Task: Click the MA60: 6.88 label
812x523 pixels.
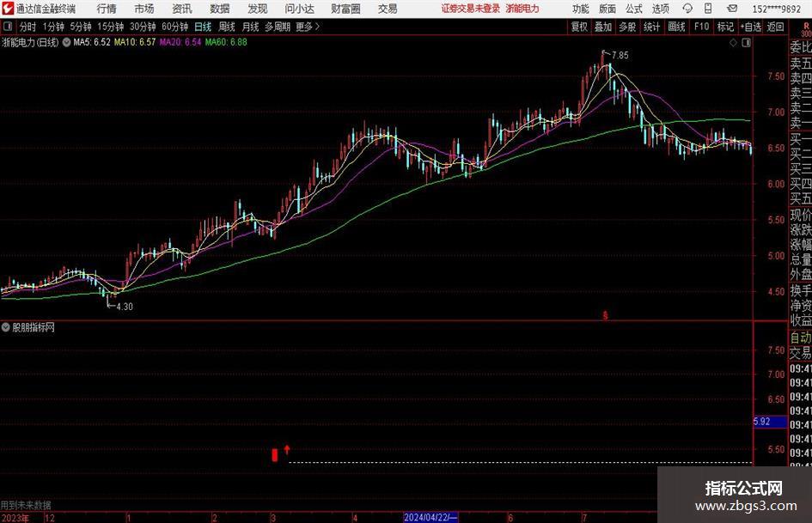Action: (x=226, y=42)
